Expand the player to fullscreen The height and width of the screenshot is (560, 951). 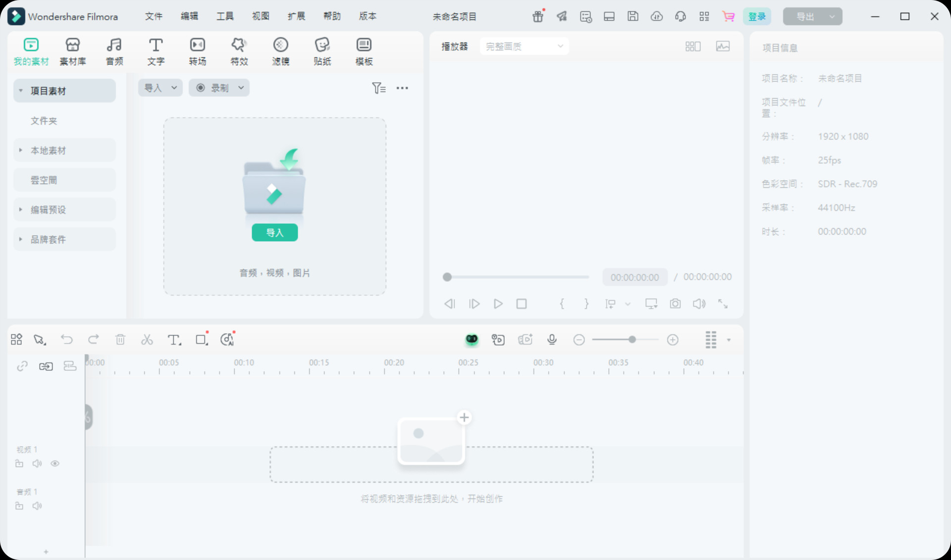tap(723, 304)
